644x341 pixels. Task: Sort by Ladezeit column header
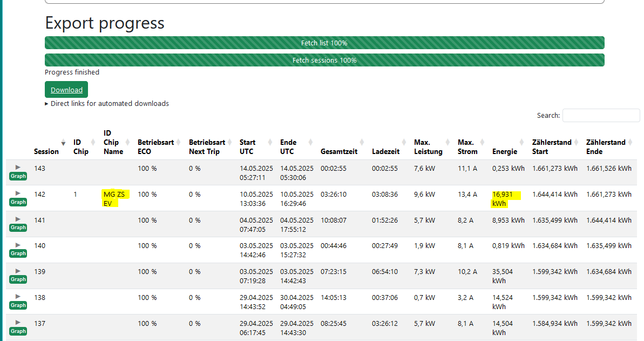pyautogui.click(x=385, y=151)
